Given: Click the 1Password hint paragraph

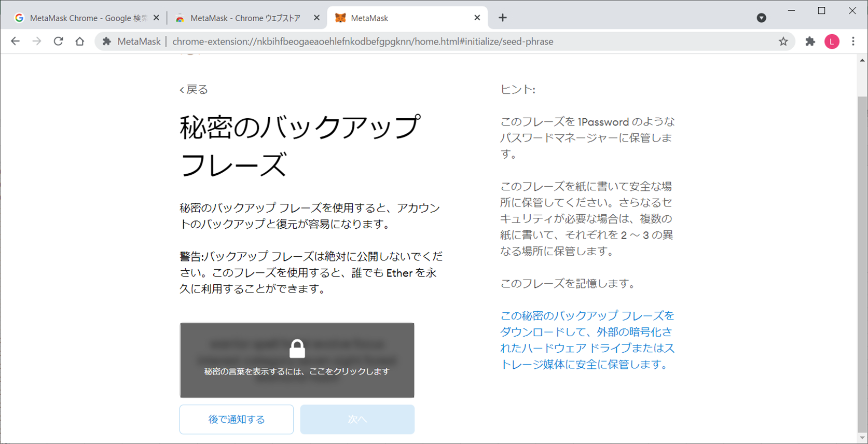Looking at the screenshot, I should coord(587,138).
